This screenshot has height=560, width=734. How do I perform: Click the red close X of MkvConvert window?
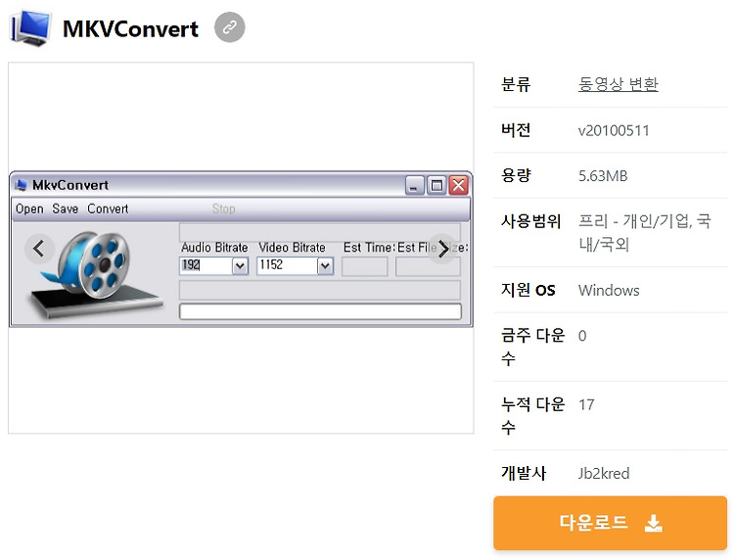pos(459,185)
